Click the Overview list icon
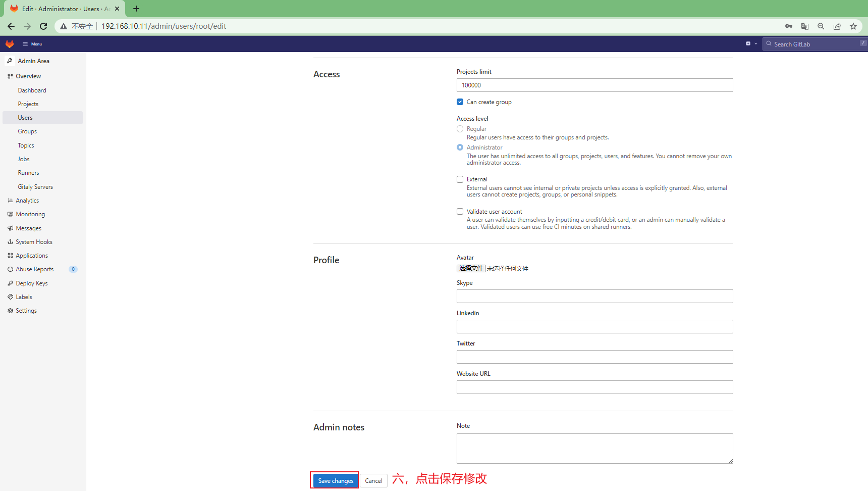Viewport: 868px width, 491px height. [10, 76]
